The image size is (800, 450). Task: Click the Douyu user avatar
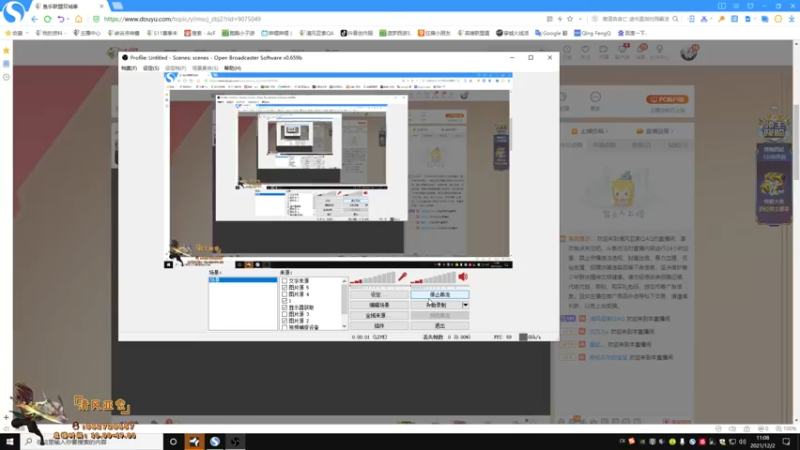pyautogui.click(x=689, y=52)
